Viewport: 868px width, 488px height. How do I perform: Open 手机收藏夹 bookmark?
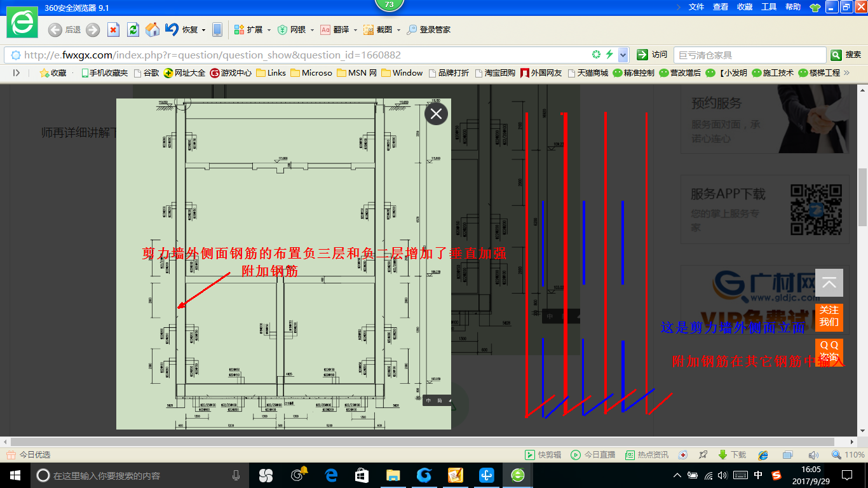[x=105, y=73]
